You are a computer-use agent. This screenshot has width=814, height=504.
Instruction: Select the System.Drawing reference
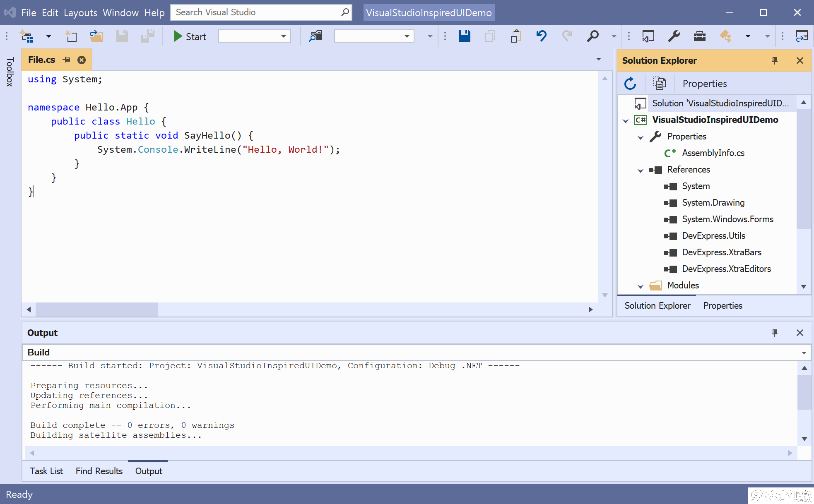pyautogui.click(x=713, y=202)
